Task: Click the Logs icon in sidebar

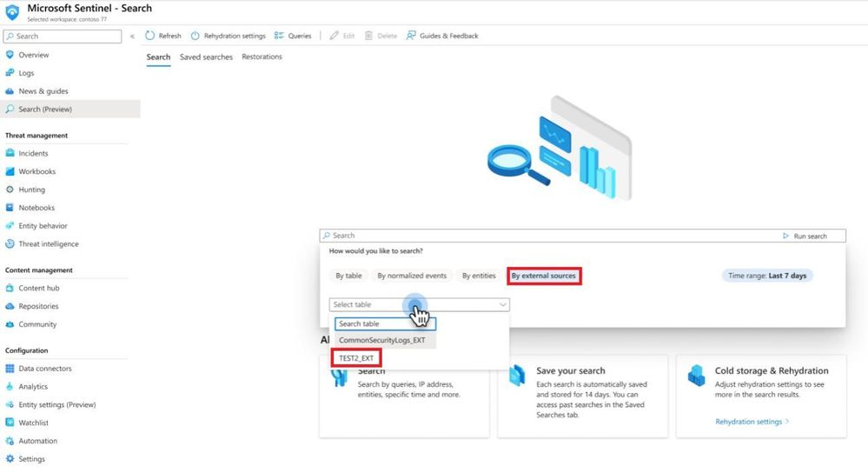Action: click(x=10, y=72)
